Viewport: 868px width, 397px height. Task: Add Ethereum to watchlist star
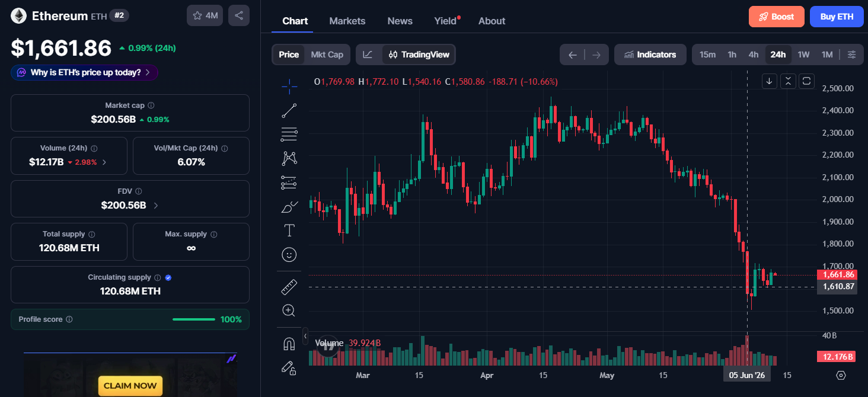(x=205, y=15)
